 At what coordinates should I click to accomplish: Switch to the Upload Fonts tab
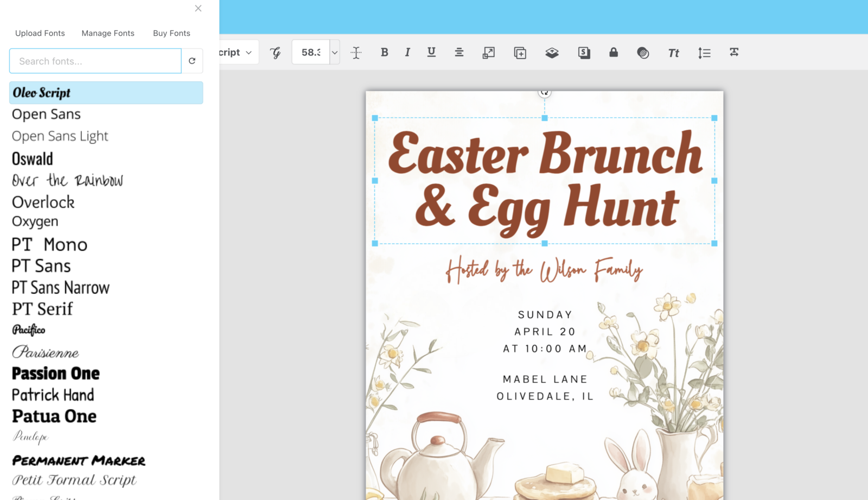40,33
